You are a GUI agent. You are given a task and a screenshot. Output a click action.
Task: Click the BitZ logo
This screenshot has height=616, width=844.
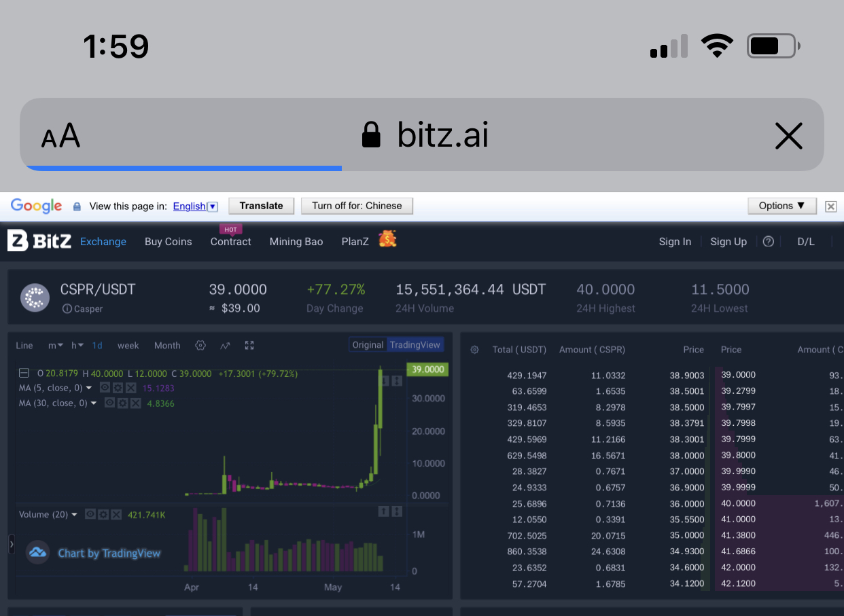click(x=39, y=240)
